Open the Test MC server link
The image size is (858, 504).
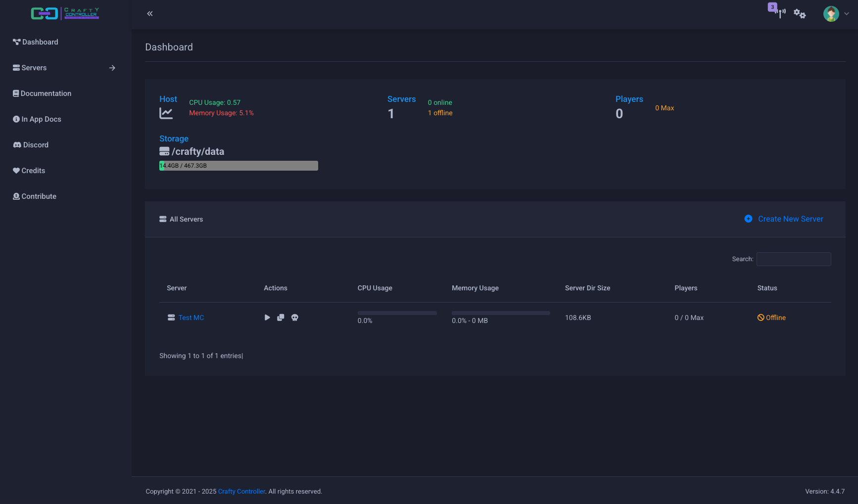[191, 318]
